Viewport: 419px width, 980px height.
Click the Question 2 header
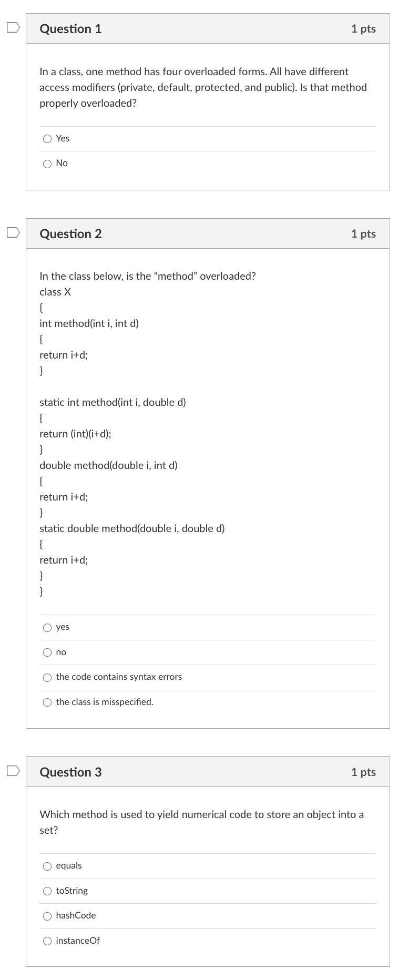pyautogui.click(x=71, y=233)
